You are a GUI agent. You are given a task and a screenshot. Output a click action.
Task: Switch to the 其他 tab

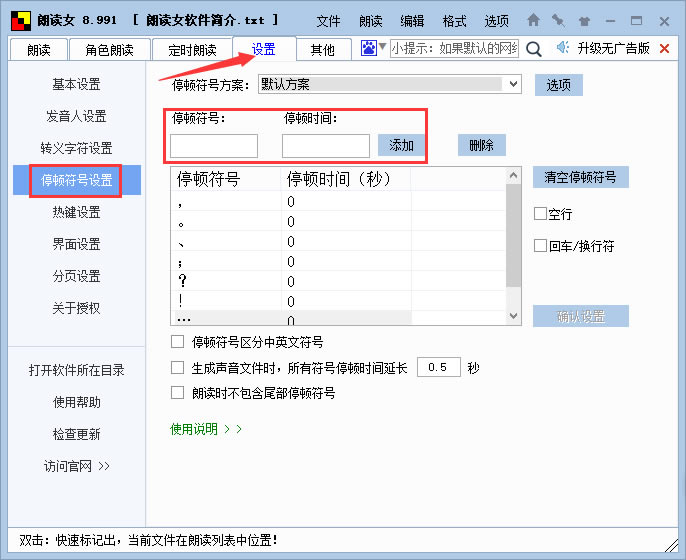(323, 50)
